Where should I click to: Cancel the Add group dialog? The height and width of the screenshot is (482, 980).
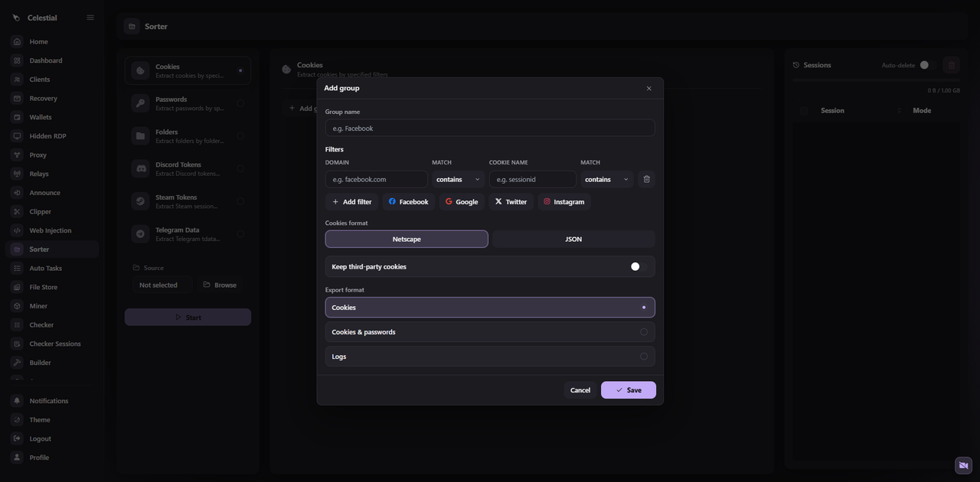point(580,390)
